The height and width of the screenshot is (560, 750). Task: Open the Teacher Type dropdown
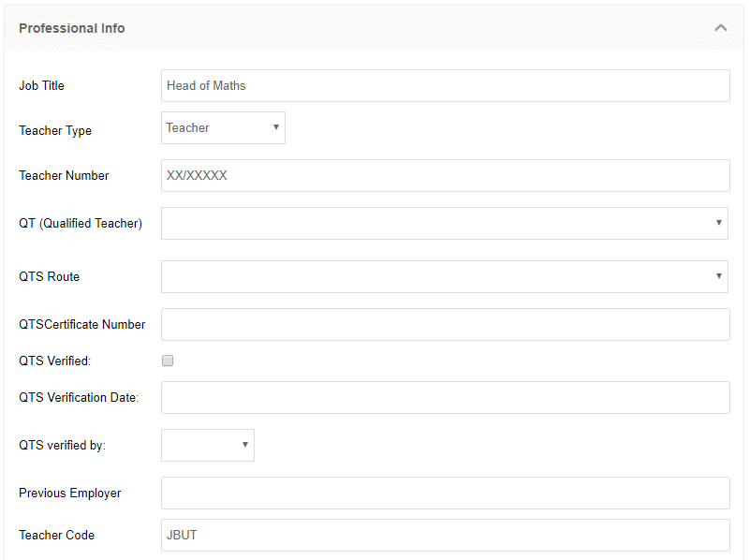tap(223, 127)
